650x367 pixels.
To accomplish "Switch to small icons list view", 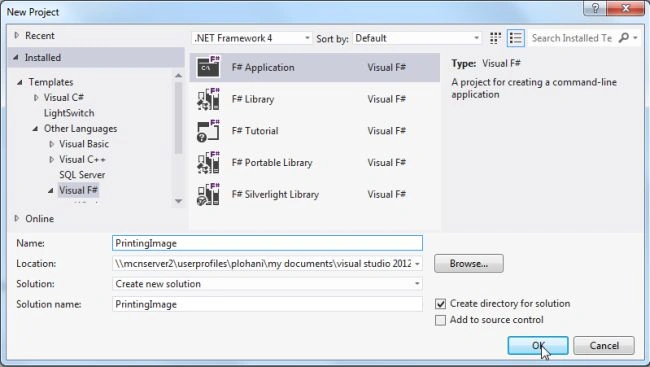I will click(516, 38).
